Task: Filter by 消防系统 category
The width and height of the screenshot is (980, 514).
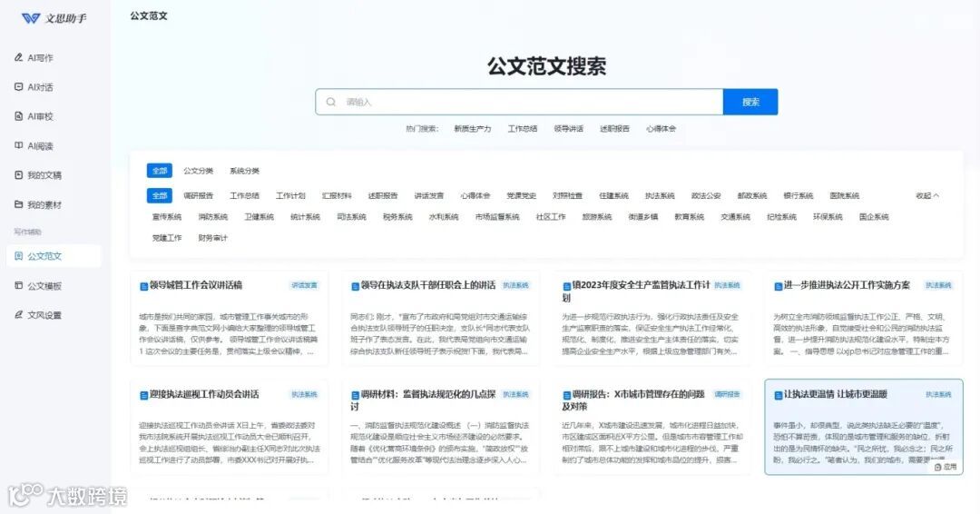Action: click(213, 217)
